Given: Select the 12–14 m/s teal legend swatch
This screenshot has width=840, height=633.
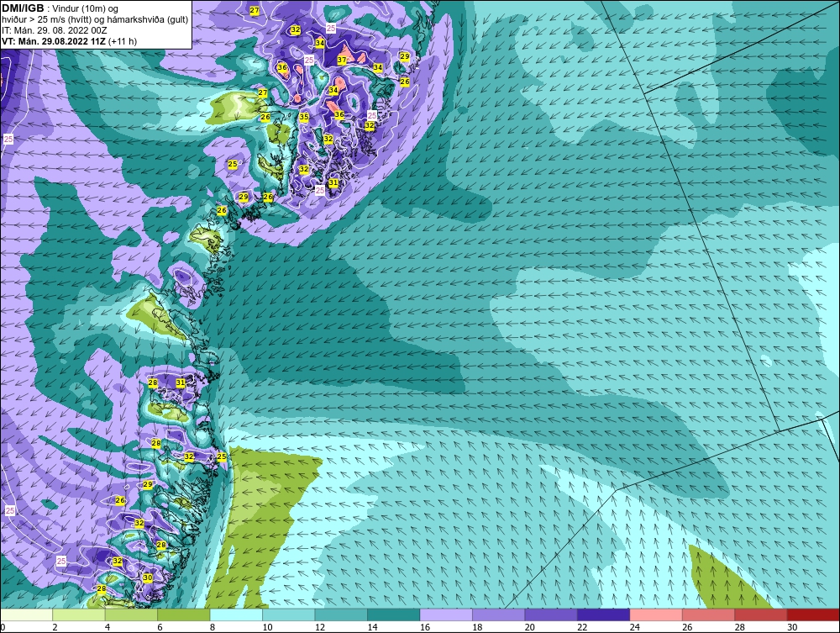Looking at the screenshot, I should [x=341, y=615].
